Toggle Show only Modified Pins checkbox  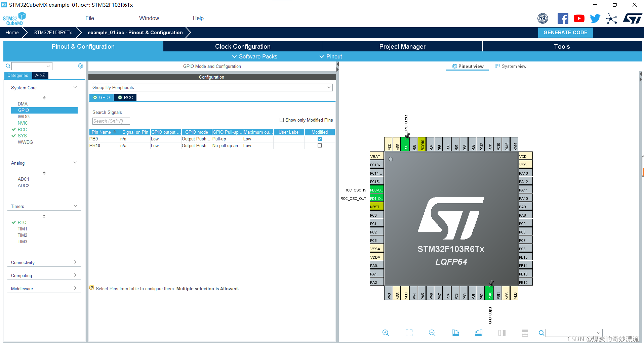click(x=282, y=120)
